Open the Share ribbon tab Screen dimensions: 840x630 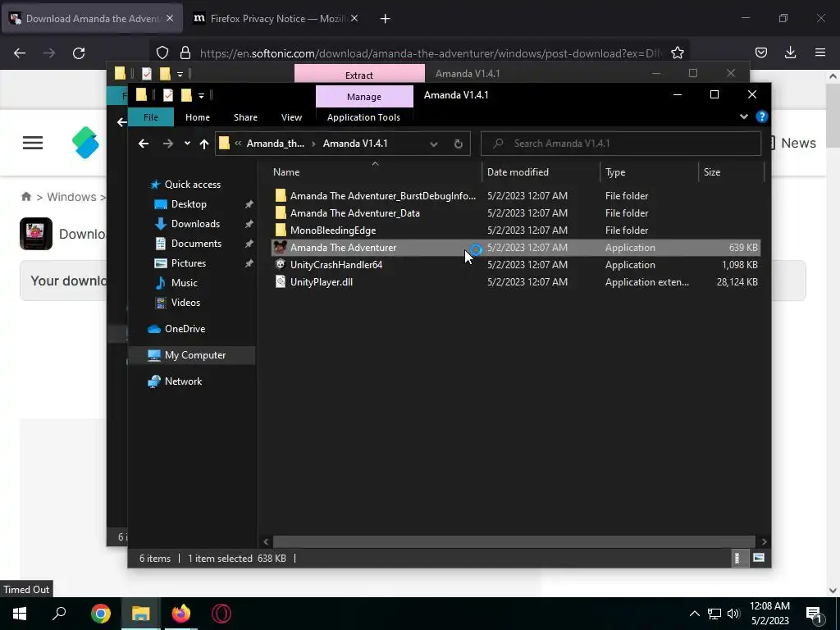pos(245,117)
